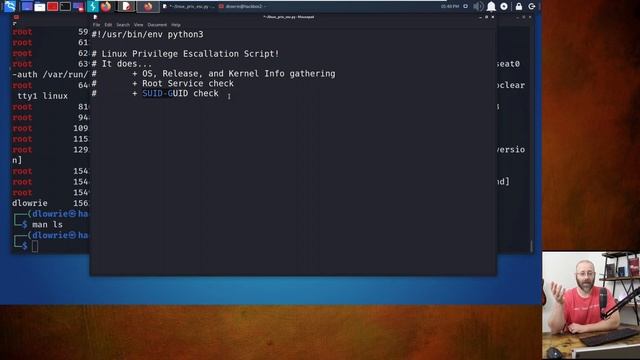This screenshot has height=360, width=640.
Task: Open the Kali dragon applications menu
Action: pyautogui.click(x=10, y=6)
